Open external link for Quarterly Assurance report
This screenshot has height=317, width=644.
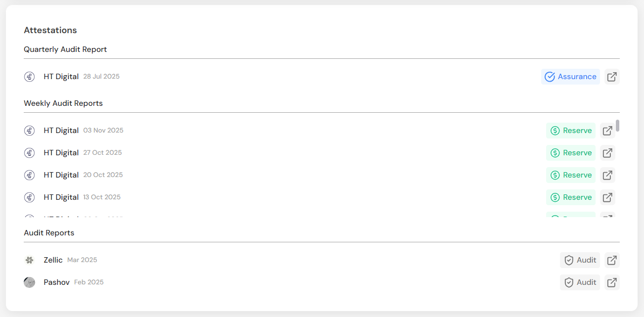(612, 77)
